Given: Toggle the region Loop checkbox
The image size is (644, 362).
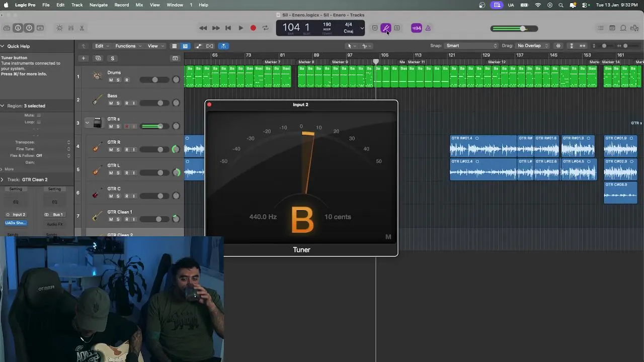Looking at the screenshot, I should click(39, 122).
